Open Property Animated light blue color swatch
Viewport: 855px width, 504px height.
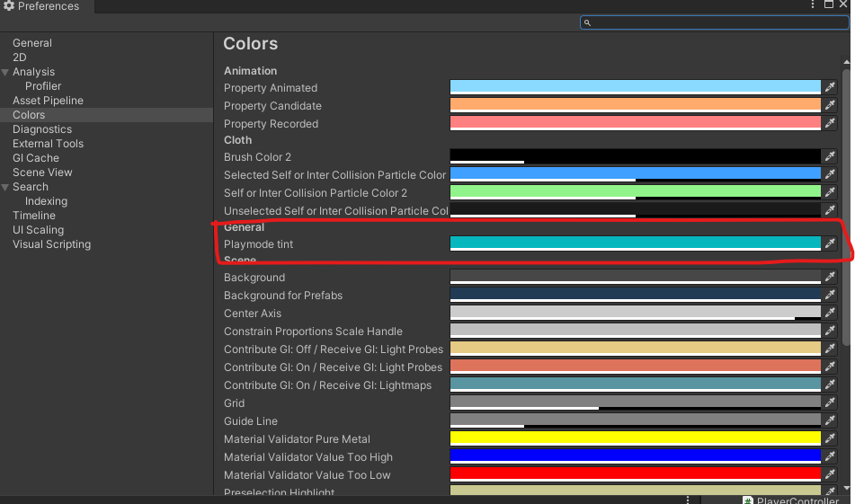click(x=636, y=87)
